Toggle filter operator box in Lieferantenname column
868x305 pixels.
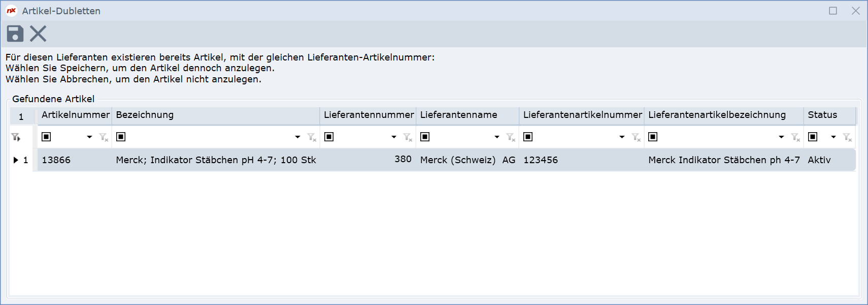425,137
